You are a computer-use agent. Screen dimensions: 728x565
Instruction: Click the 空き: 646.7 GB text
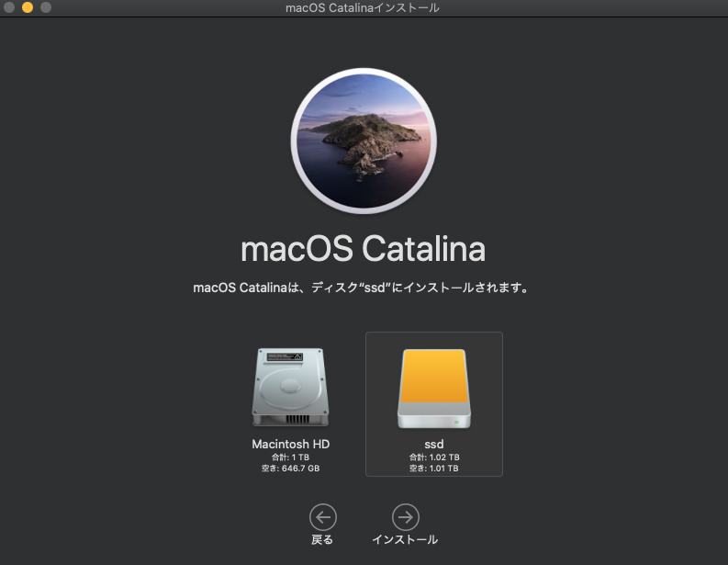pos(291,469)
